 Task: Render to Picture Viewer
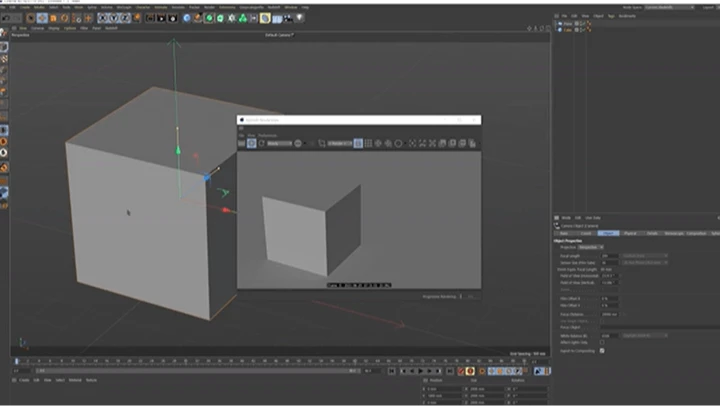(x=161, y=18)
